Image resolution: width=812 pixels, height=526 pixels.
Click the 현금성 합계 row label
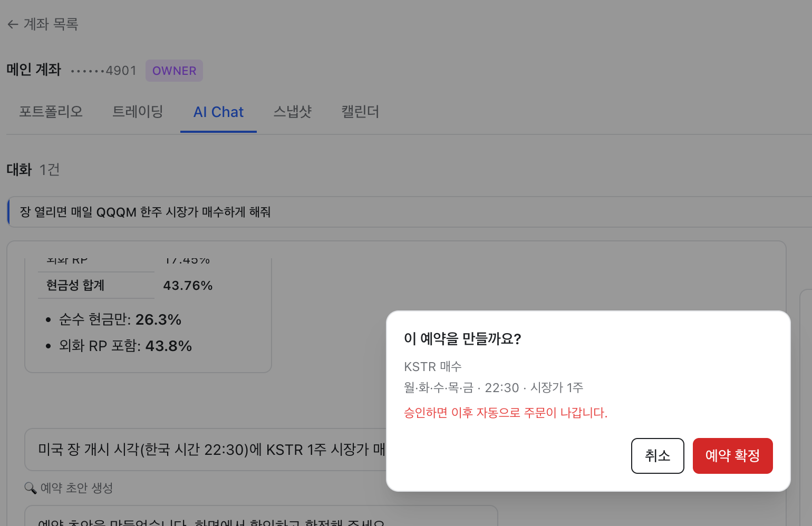75,286
